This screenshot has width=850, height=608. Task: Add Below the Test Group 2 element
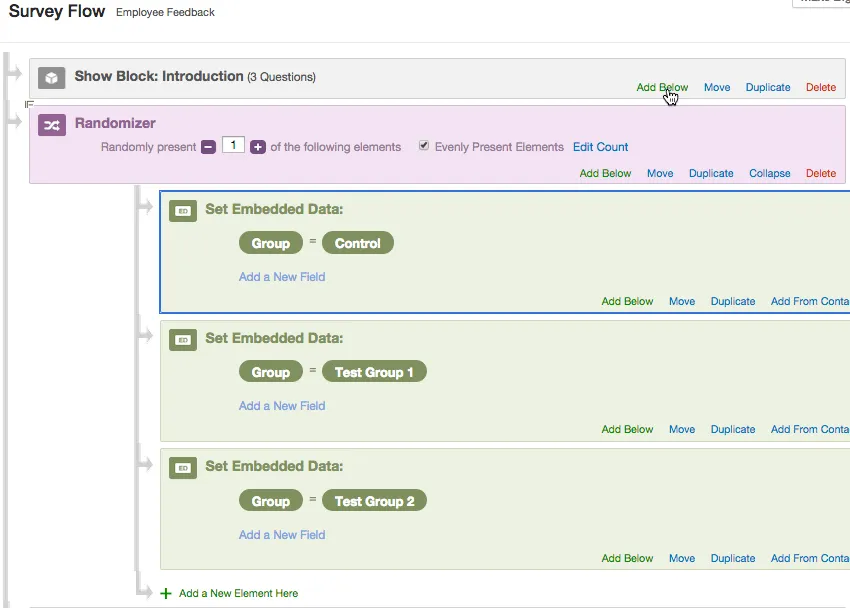coord(627,558)
